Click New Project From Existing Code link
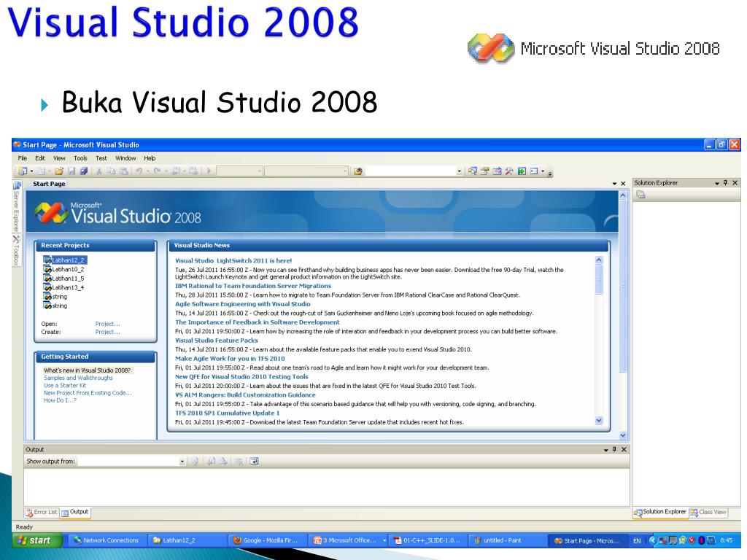The height and width of the screenshot is (560, 747). tap(88, 393)
